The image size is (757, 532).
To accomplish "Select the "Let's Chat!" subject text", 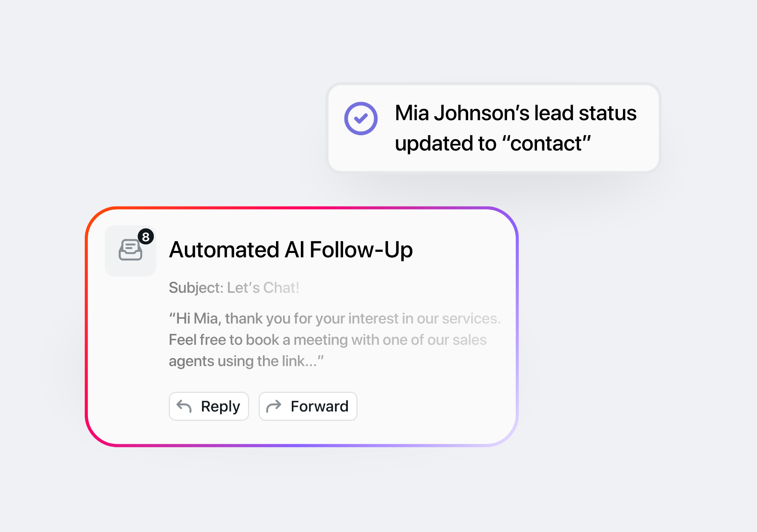I will coord(263,288).
